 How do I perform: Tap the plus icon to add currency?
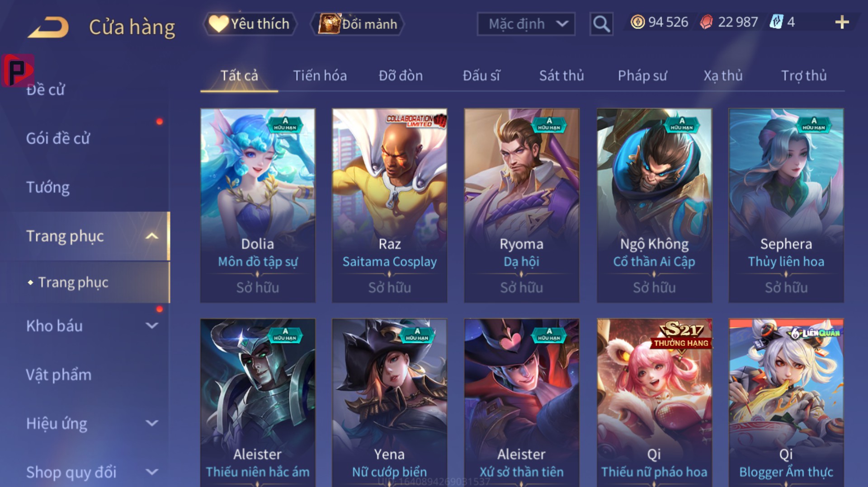point(842,22)
